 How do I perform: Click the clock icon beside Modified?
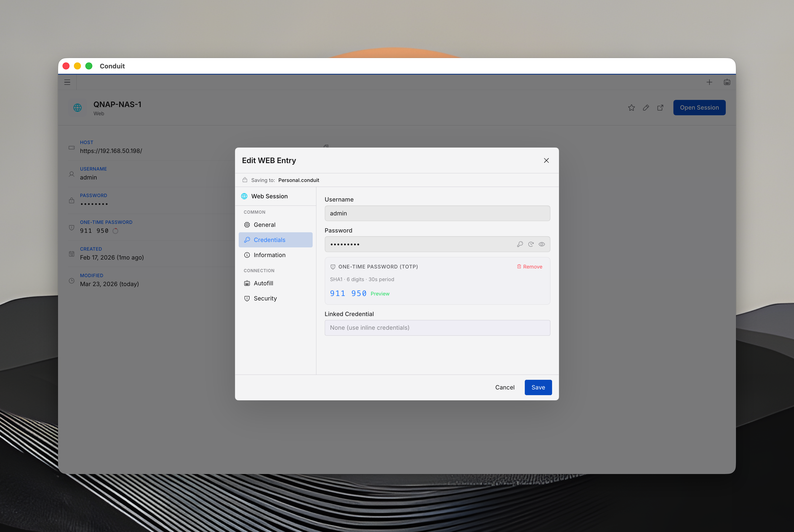(72, 281)
